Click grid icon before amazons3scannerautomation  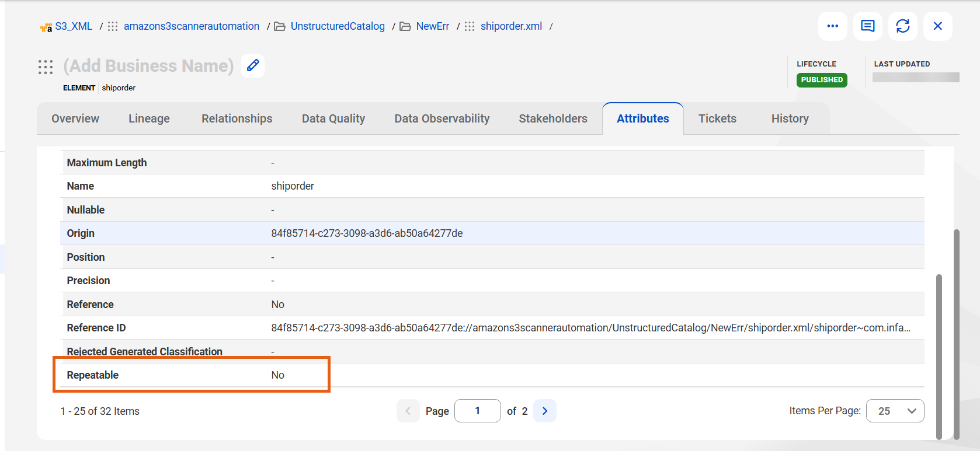pos(113,26)
